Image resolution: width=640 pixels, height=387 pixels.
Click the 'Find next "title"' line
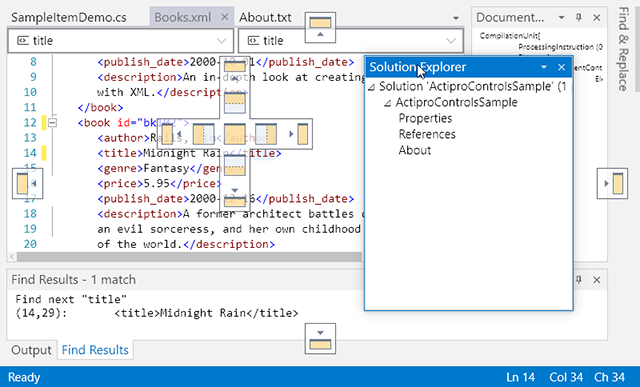pyautogui.click(x=71, y=299)
